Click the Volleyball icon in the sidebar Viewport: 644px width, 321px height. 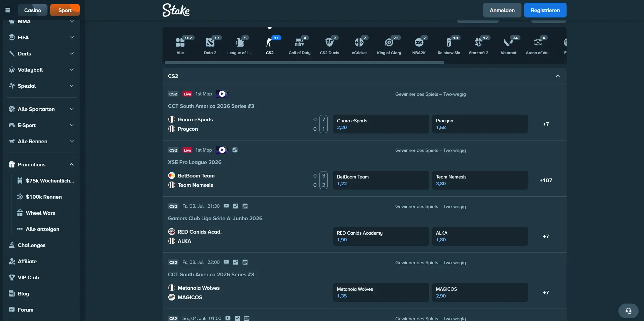(12, 70)
